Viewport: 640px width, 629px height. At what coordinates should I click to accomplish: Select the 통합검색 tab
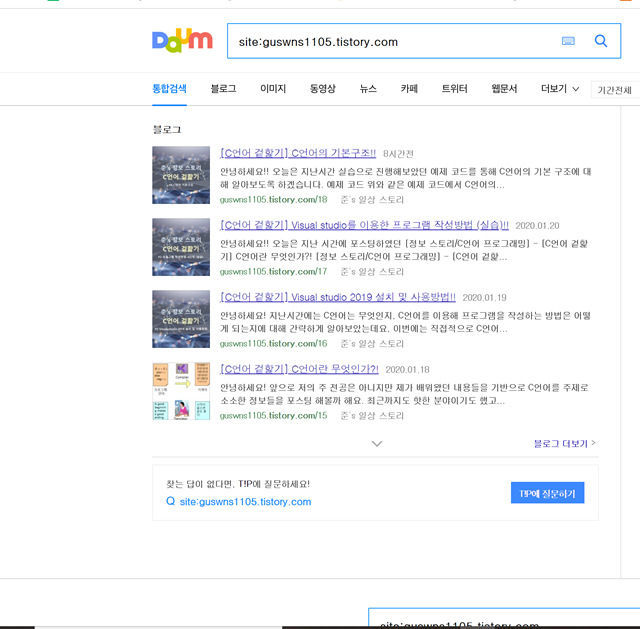click(x=169, y=89)
